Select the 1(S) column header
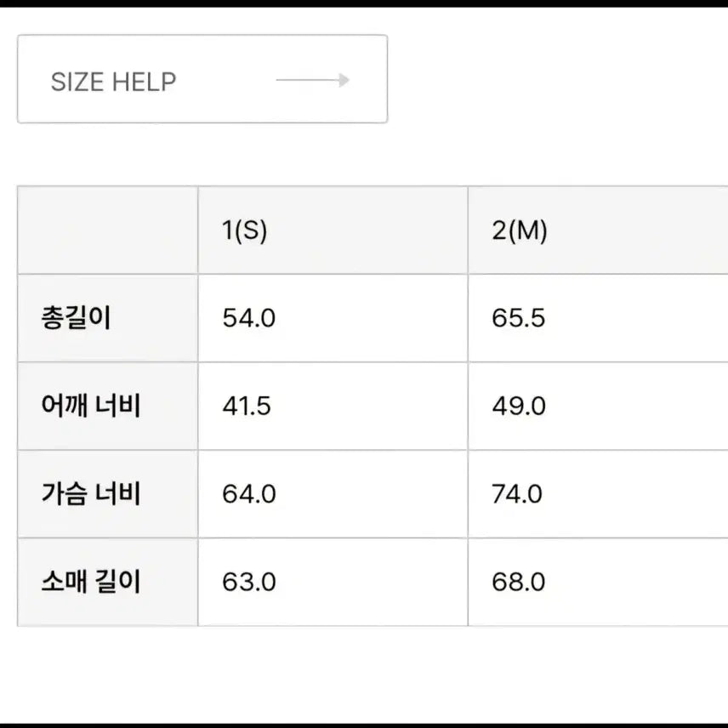Viewport: 728px width, 728px height. click(245, 230)
